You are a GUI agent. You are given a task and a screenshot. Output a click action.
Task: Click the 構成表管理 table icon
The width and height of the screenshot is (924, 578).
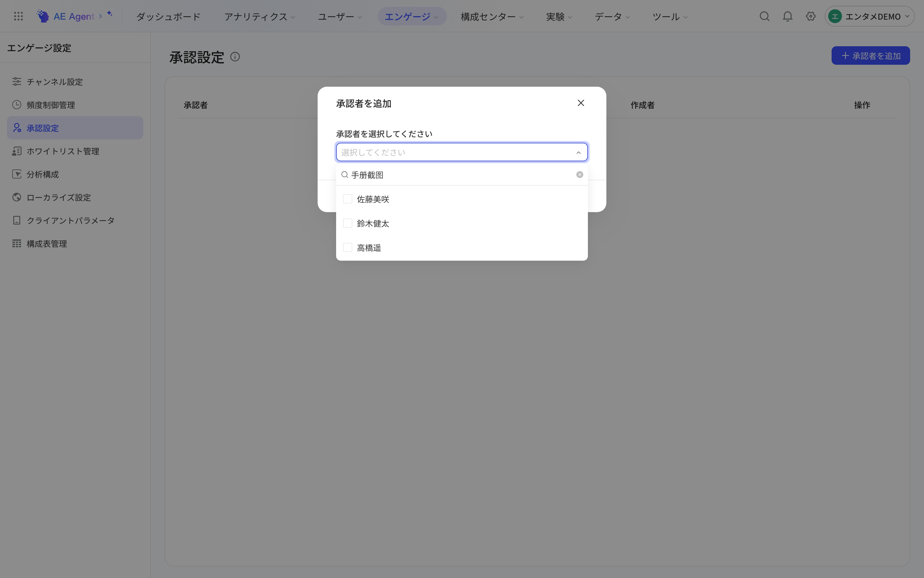17,244
